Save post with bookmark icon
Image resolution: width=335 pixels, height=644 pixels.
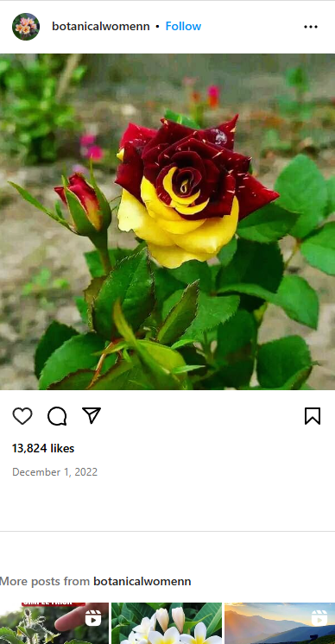(x=313, y=416)
